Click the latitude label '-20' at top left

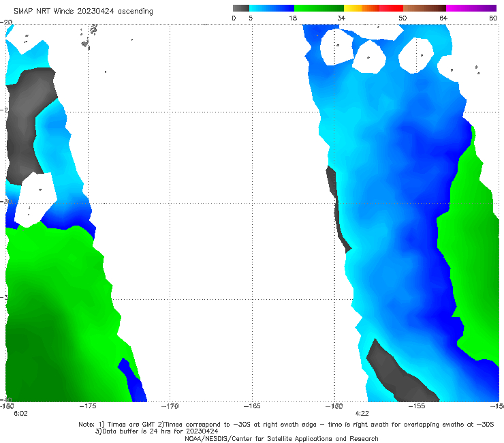click(x=6, y=22)
